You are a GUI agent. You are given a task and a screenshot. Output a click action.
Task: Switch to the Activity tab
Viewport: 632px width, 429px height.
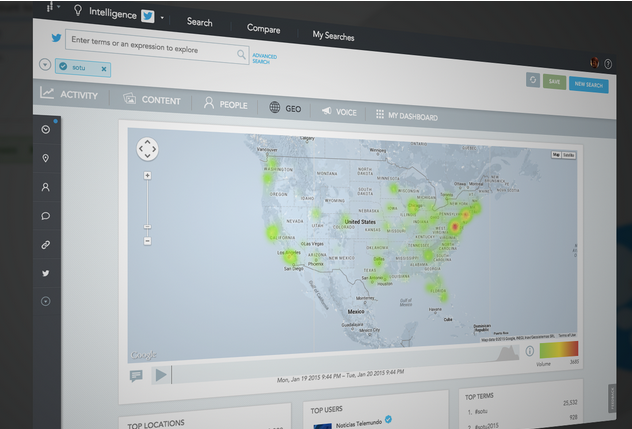tap(69, 94)
